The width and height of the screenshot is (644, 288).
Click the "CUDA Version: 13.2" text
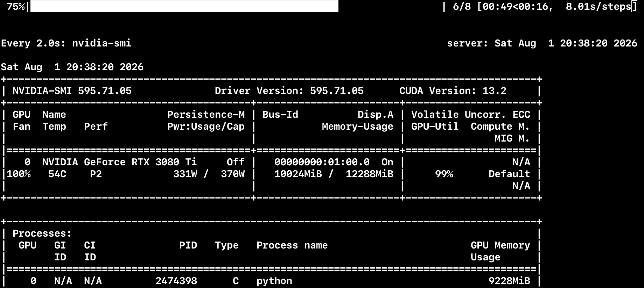pos(453,91)
